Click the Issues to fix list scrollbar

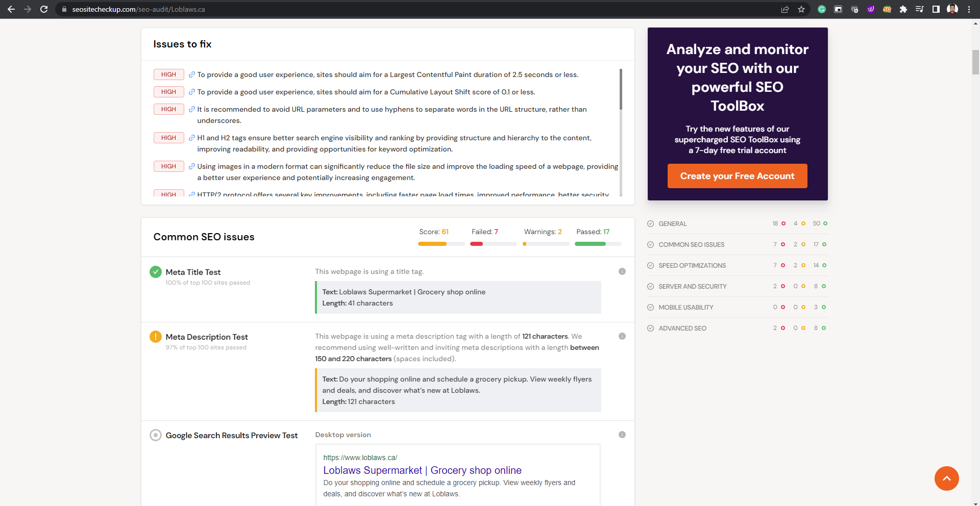[621, 89]
